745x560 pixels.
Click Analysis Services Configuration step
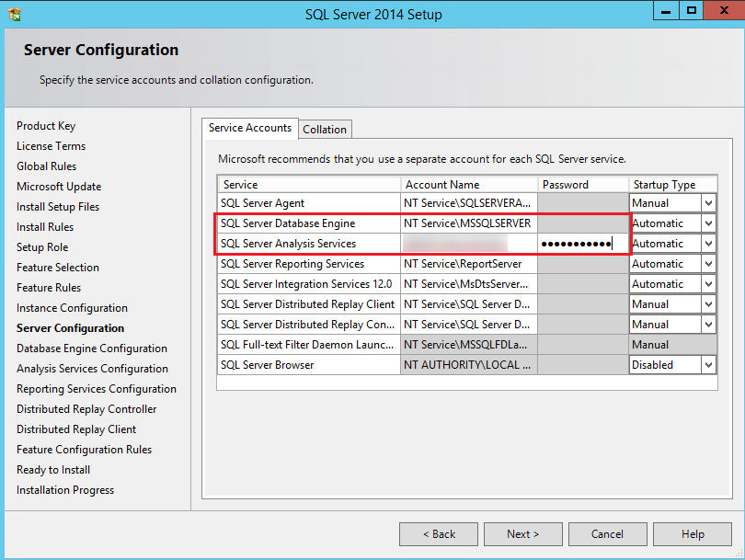(92, 369)
